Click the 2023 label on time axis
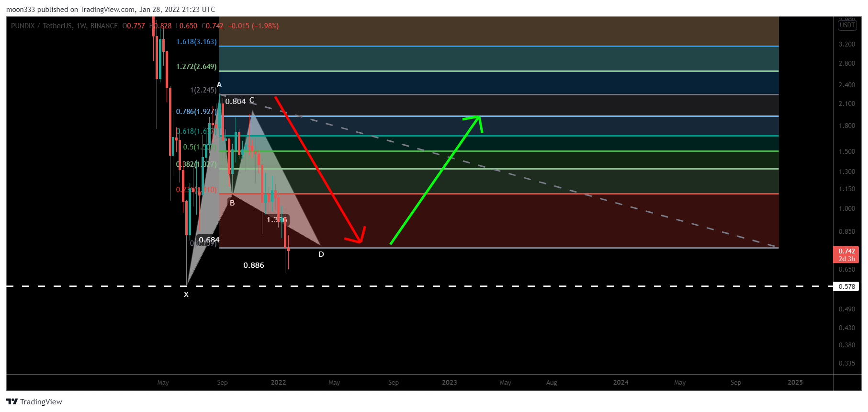Image resolution: width=868 pixels, height=412 pixels. pos(449,382)
